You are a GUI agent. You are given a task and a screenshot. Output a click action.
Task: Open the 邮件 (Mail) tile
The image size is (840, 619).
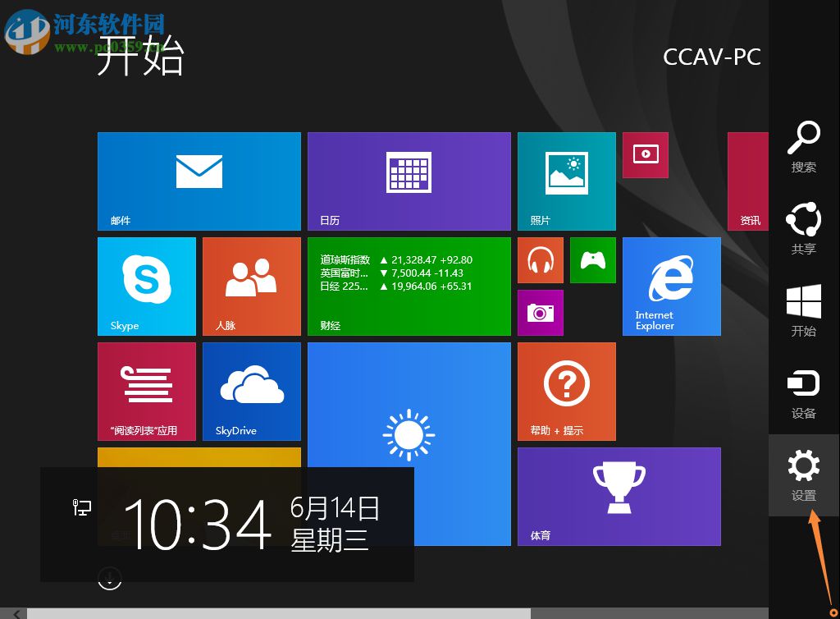(199, 181)
